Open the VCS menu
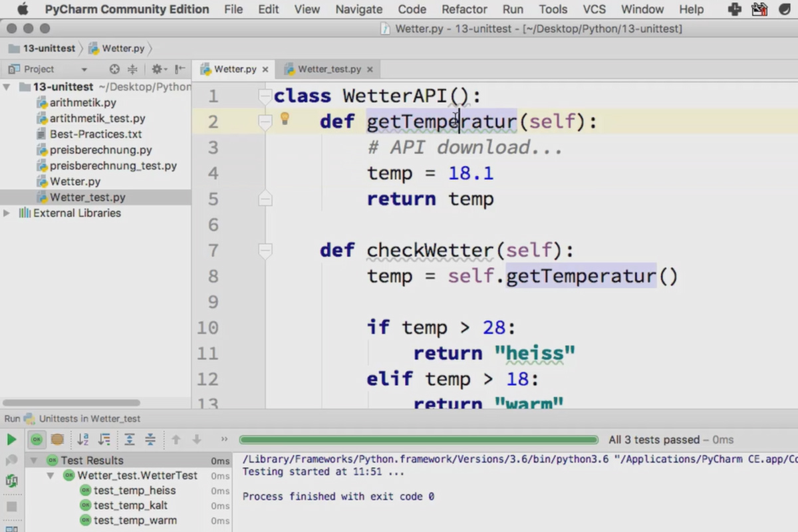Viewport: 798px width, 532px height. (x=595, y=9)
